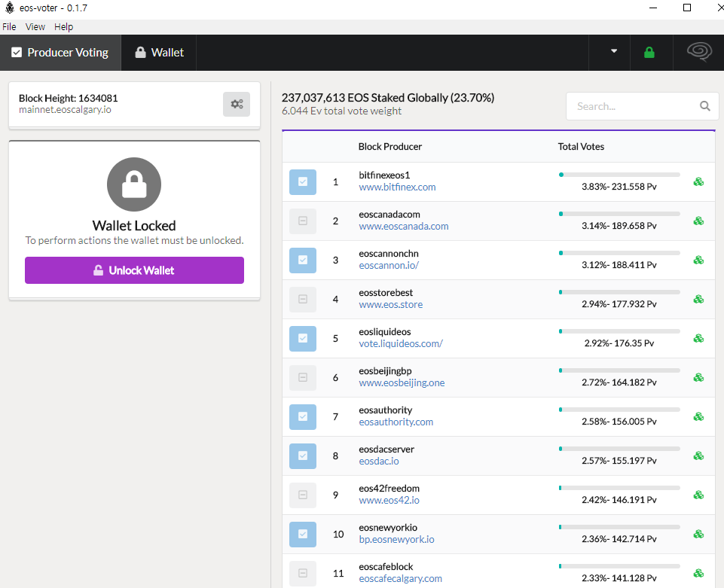
Task: Open eoscafecalgary.com link
Action: (400, 579)
